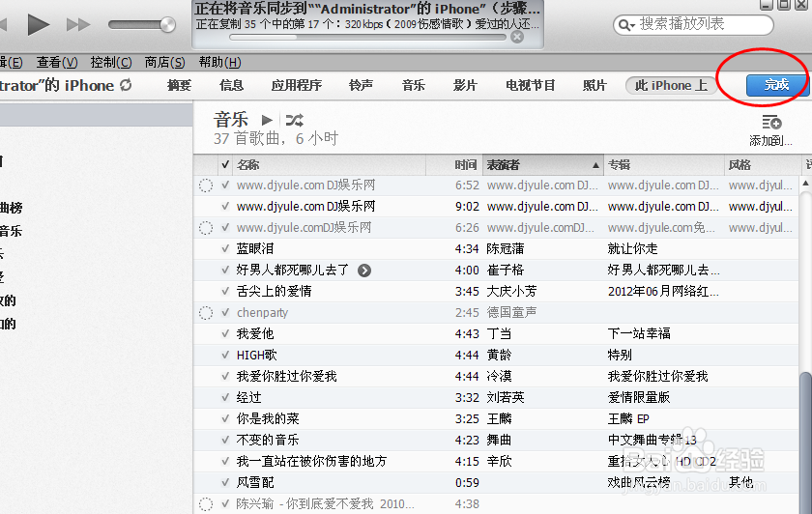
Task: Uncheck the 蓝眼泪 song checkbox
Action: click(225, 248)
